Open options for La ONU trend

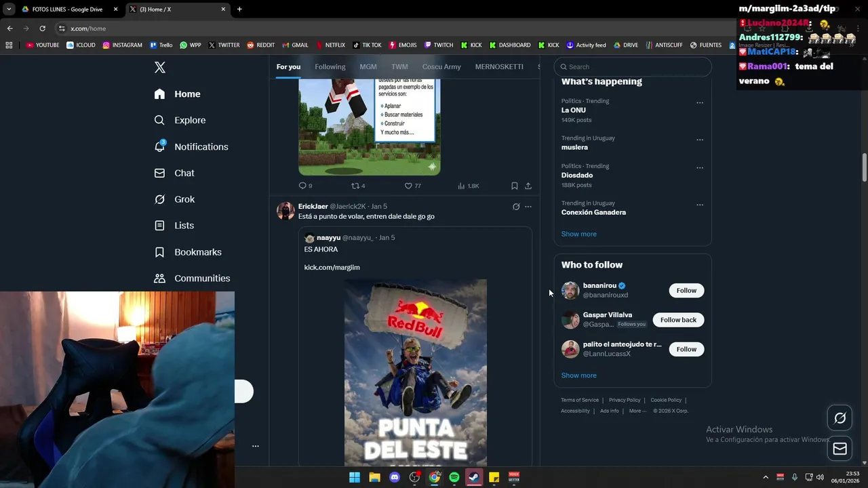click(x=700, y=103)
